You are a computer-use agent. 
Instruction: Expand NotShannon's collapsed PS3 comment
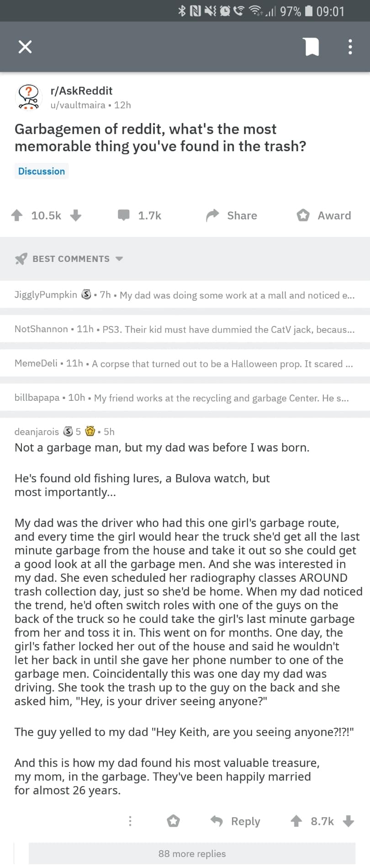[x=185, y=329]
